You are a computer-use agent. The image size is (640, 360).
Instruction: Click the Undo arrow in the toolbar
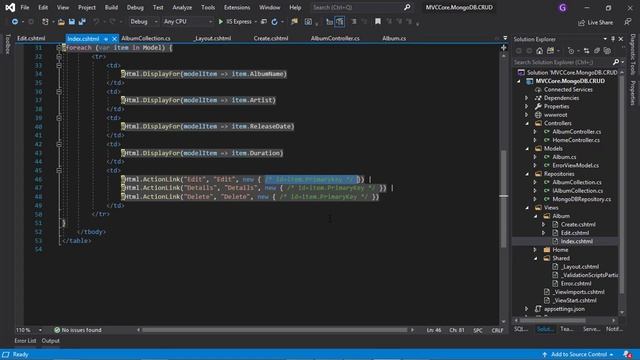[x=96, y=22]
